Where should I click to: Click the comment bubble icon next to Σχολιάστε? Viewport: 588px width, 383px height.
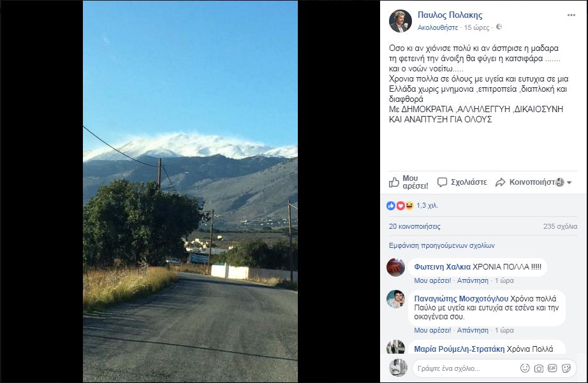[443, 182]
